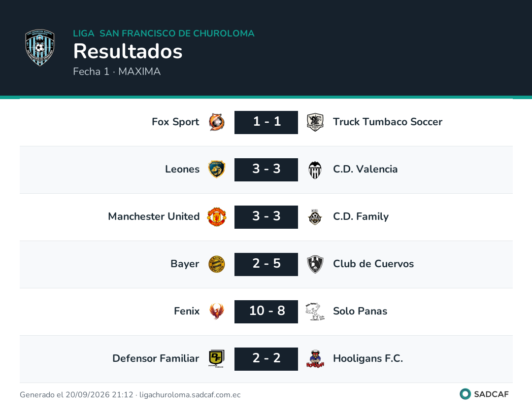Click the Resultados heading
Screen dimensions: 532x420
(x=128, y=51)
